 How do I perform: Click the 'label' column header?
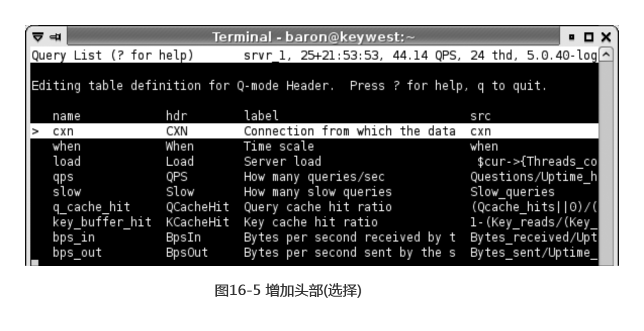point(261,116)
